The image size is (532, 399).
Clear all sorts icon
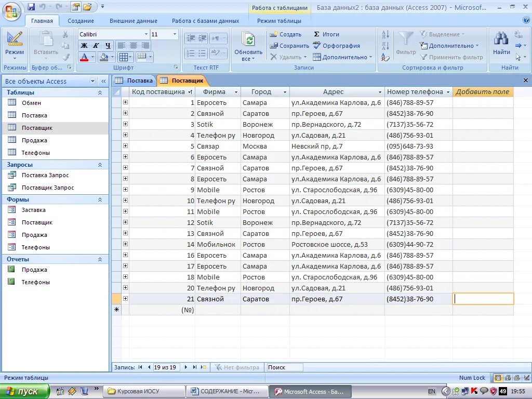pyautogui.click(x=385, y=57)
